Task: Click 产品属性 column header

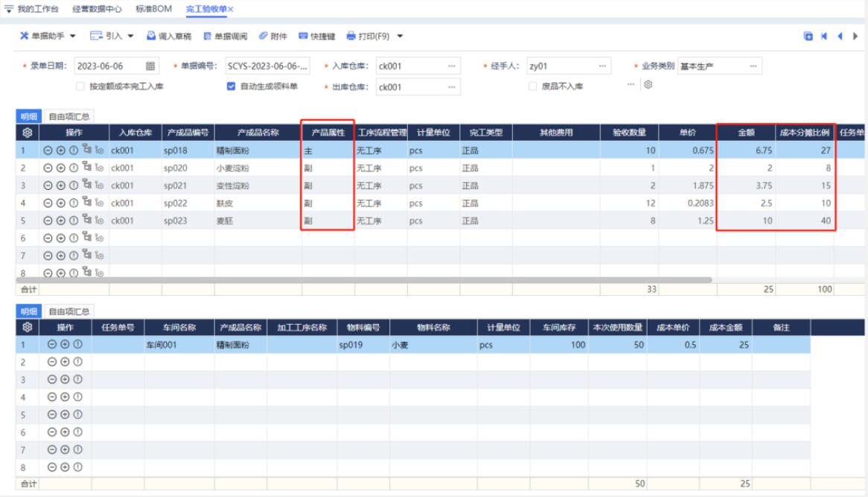Action: 328,133
